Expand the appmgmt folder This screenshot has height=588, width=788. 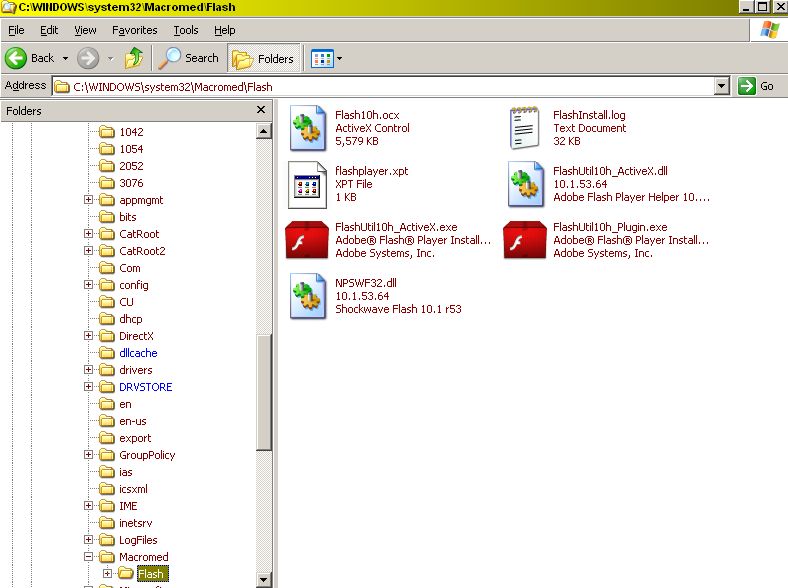88,200
